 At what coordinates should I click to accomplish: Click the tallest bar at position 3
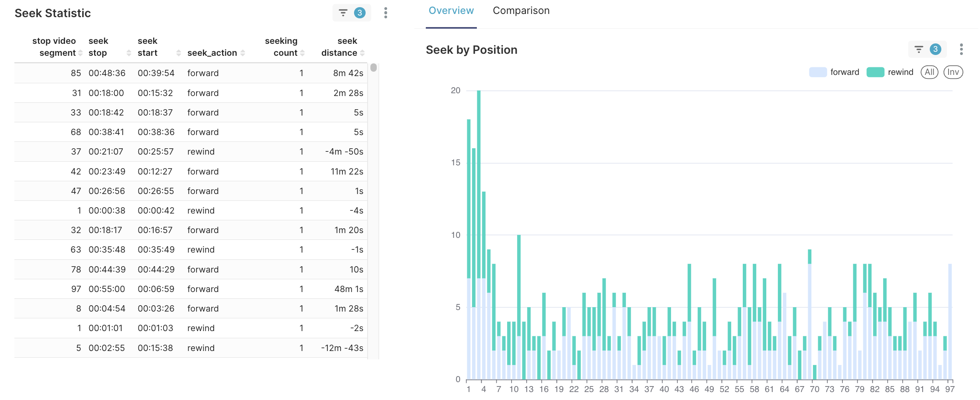(478, 235)
